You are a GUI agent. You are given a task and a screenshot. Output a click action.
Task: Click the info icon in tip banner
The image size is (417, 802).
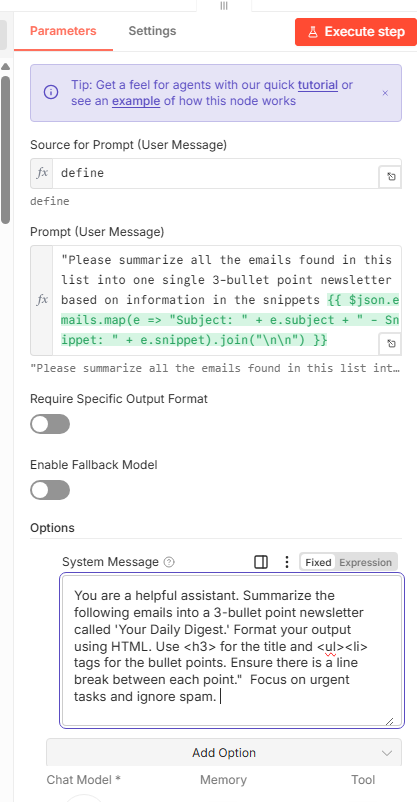click(x=51, y=93)
